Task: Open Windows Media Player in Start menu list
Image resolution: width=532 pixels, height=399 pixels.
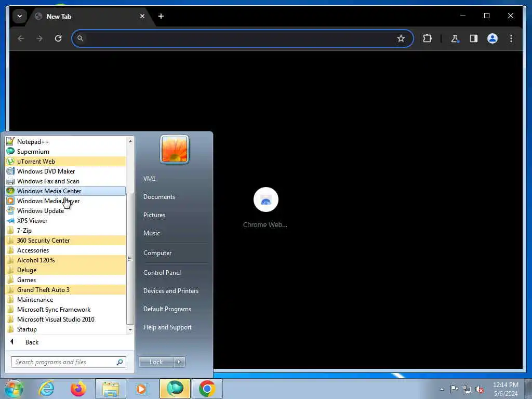Action: click(x=65, y=201)
